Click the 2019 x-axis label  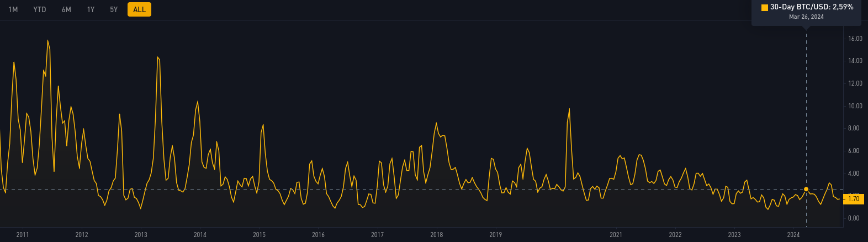(x=495, y=235)
